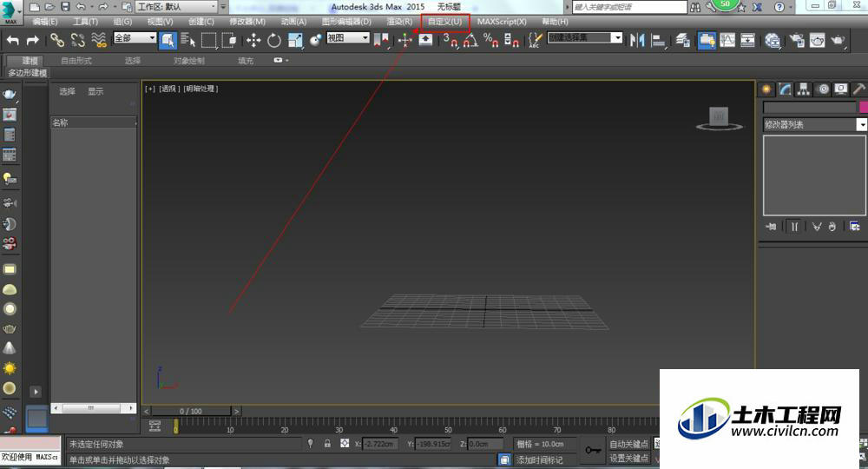868x469 pixels.
Task: Click the 多边形建模 panel button
Action: point(27,73)
